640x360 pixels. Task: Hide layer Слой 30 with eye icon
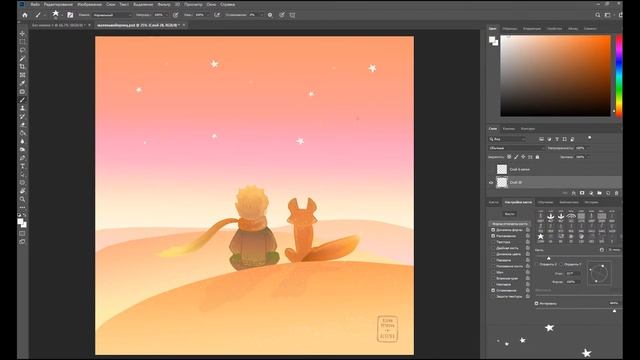[x=491, y=182]
